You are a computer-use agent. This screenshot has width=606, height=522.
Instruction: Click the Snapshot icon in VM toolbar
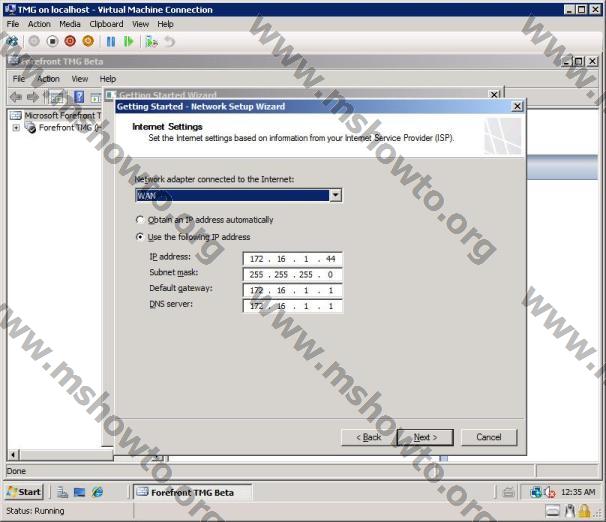151,41
